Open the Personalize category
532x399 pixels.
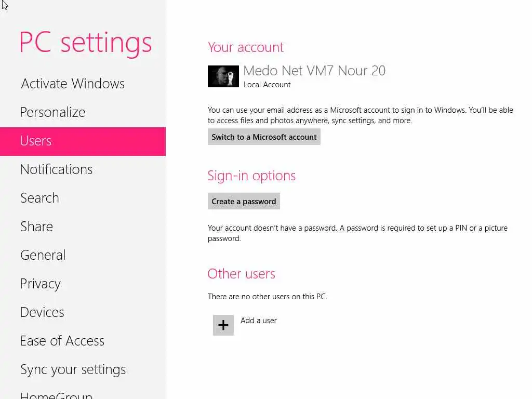(83, 112)
